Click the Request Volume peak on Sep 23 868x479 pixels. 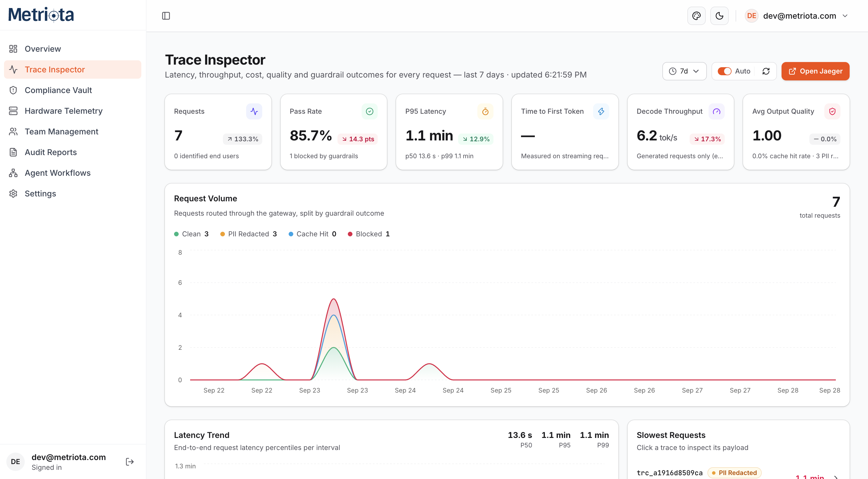coord(333,299)
